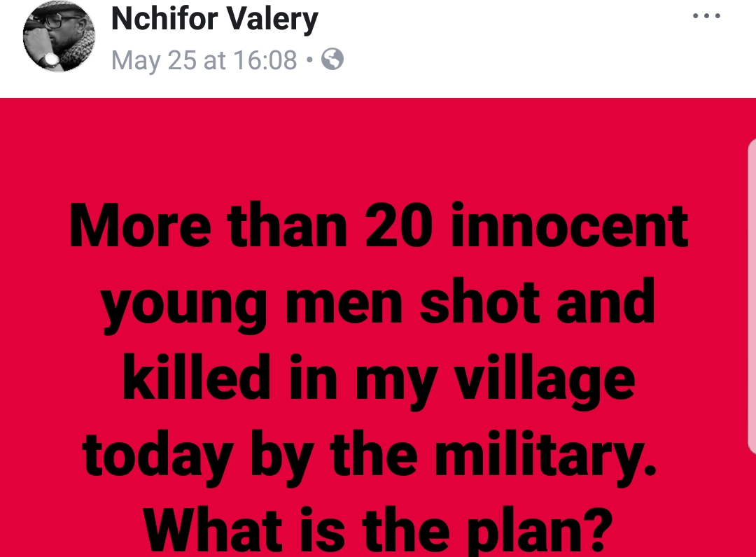Click the globe public audience icon

point(332,60)
